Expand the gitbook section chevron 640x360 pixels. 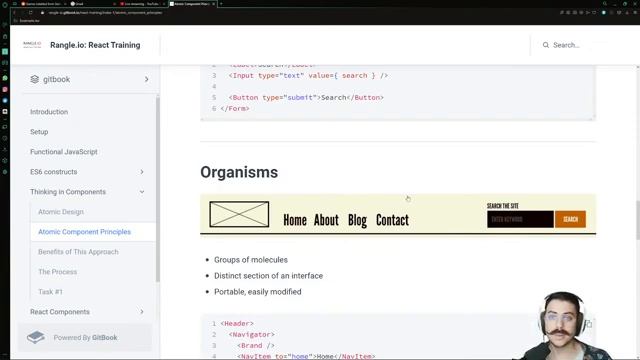[x=147, y=79]
